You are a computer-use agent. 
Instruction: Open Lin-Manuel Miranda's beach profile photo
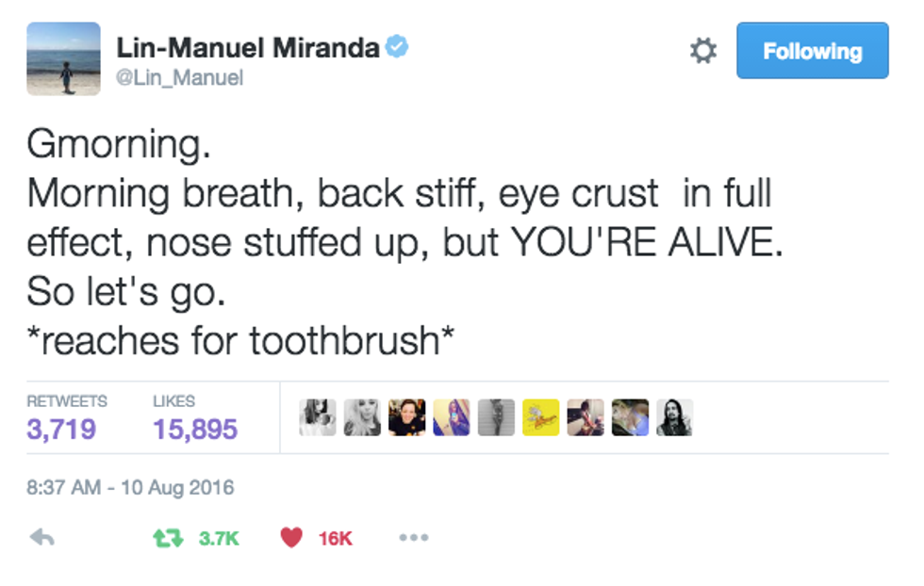[x=63, y=59]
